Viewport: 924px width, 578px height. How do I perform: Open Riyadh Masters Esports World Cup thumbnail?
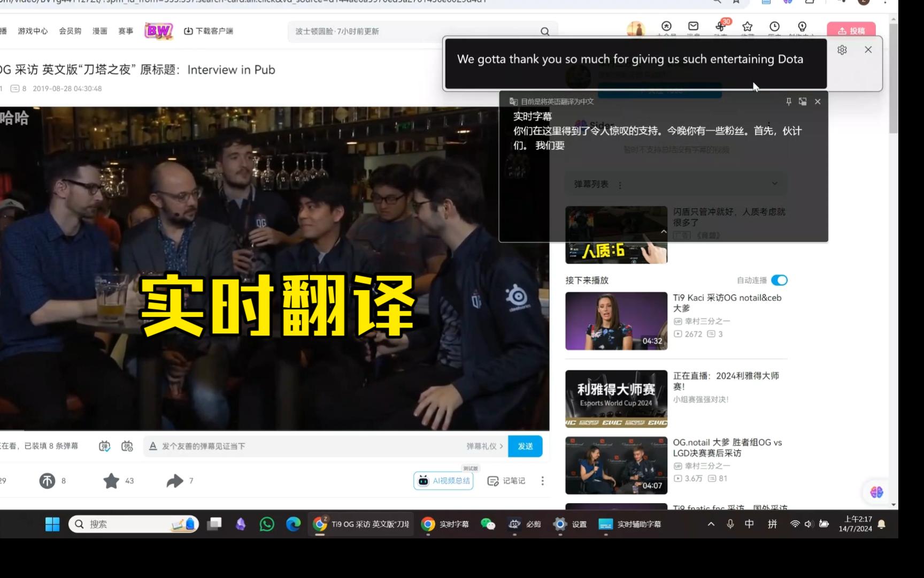617,399
